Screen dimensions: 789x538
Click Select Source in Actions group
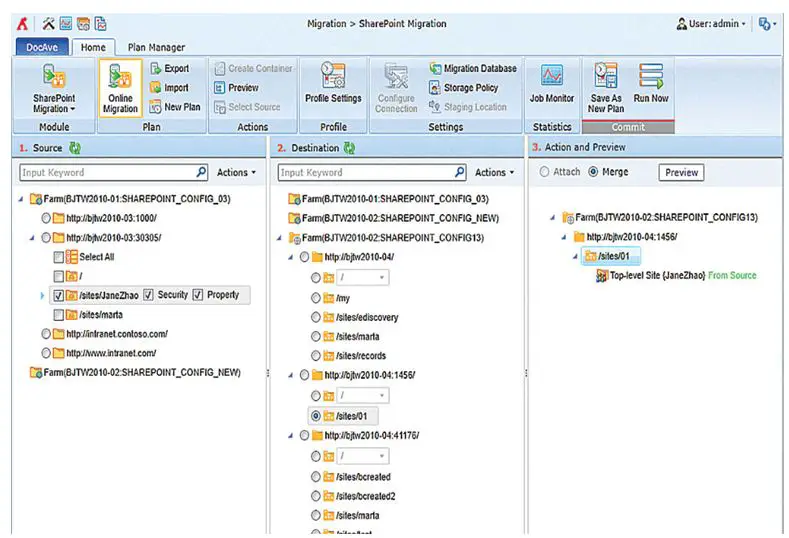pos(247,107)
